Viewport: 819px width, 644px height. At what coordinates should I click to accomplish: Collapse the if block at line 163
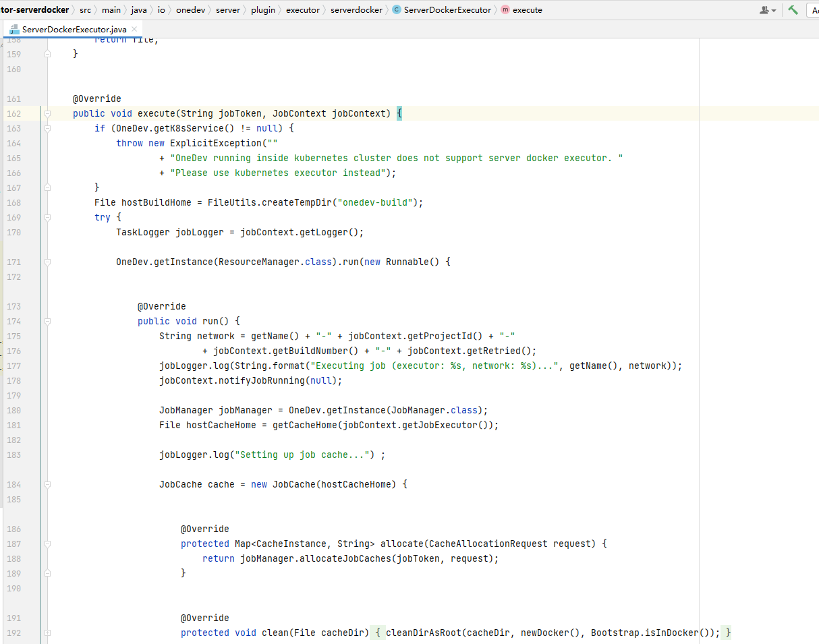48,129
